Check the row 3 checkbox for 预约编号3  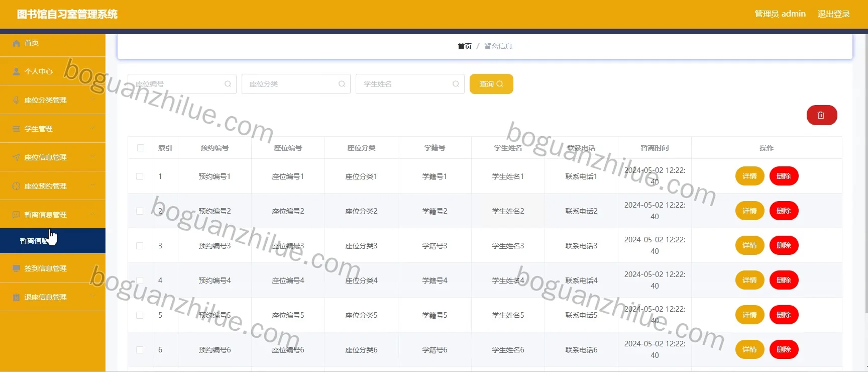pyautogui.click(x=140, y=246)
